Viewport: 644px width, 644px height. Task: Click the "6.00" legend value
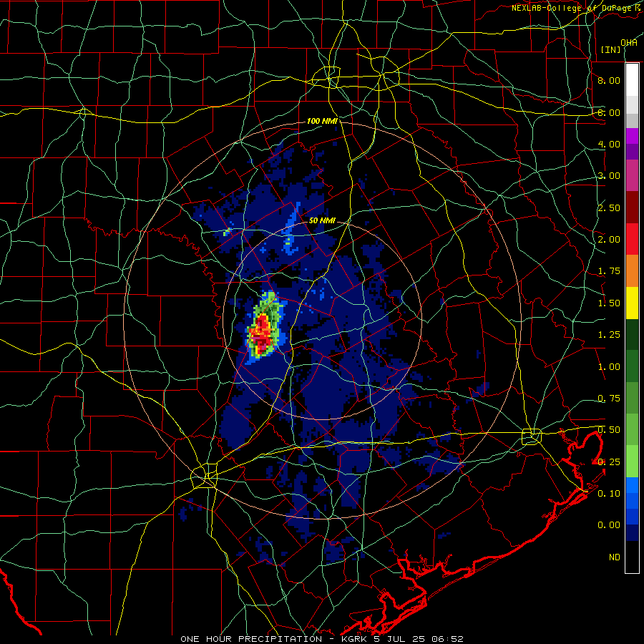click(x=609, y=112)
